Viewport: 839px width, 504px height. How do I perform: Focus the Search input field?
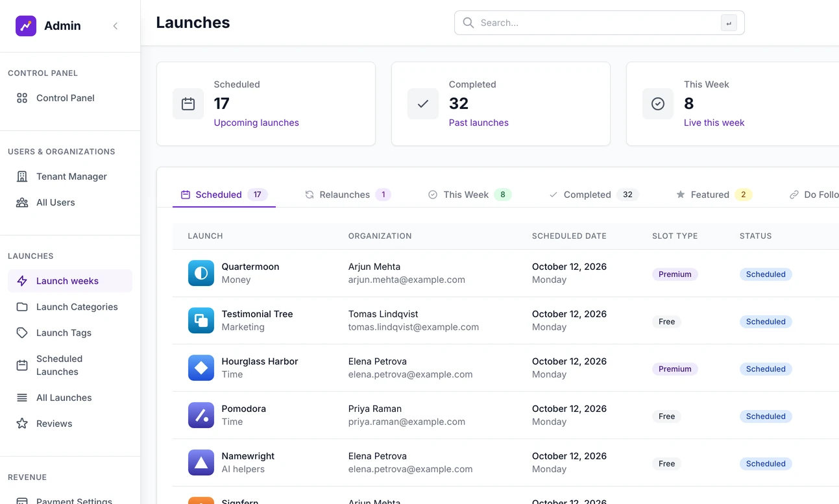tap(599, 23)
